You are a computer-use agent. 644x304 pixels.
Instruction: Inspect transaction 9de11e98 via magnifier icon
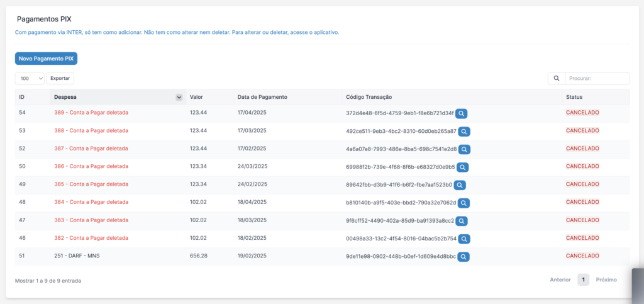click(x=464, y=257)
